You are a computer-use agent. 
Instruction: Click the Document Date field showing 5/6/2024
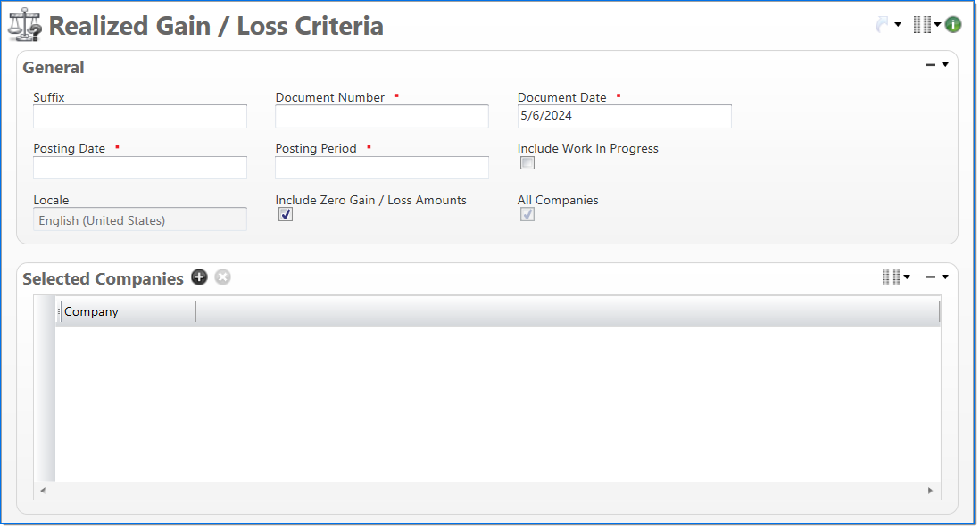click(x=624, y=116)
